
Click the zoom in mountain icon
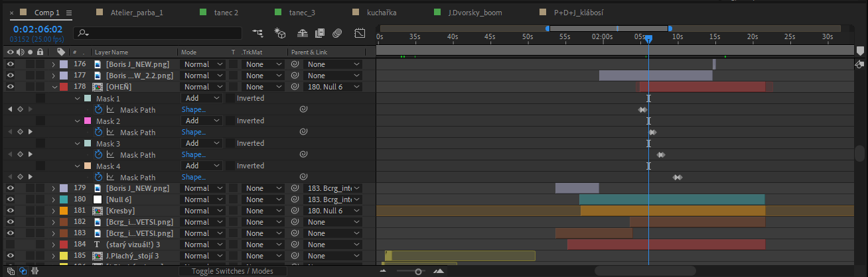click(x=439, y=271)
